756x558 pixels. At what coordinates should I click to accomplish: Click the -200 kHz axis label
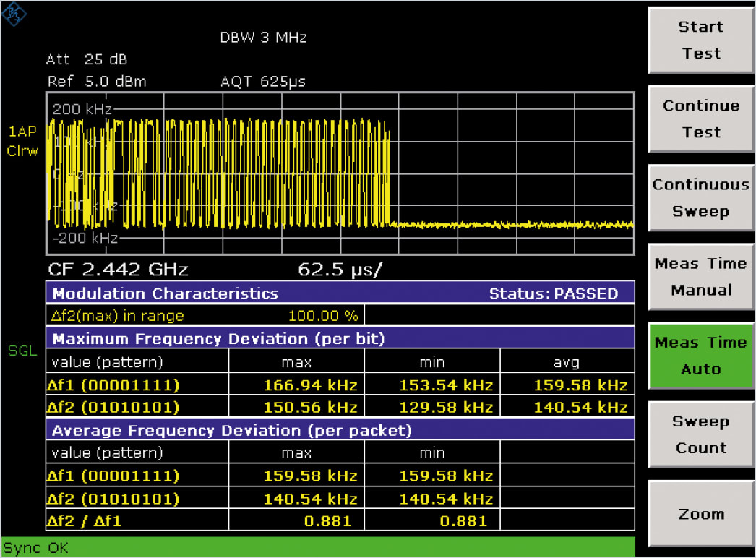pos(85,238)
